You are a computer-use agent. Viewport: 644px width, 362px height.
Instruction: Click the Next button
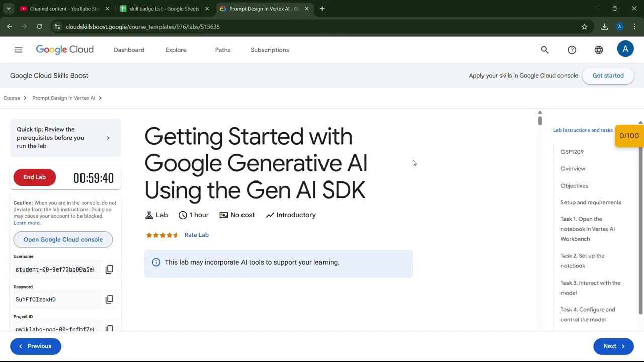[x=613, y=346]
